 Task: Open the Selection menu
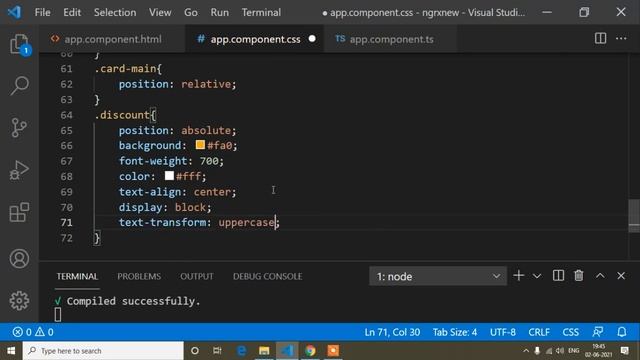[x=115, y=12]
